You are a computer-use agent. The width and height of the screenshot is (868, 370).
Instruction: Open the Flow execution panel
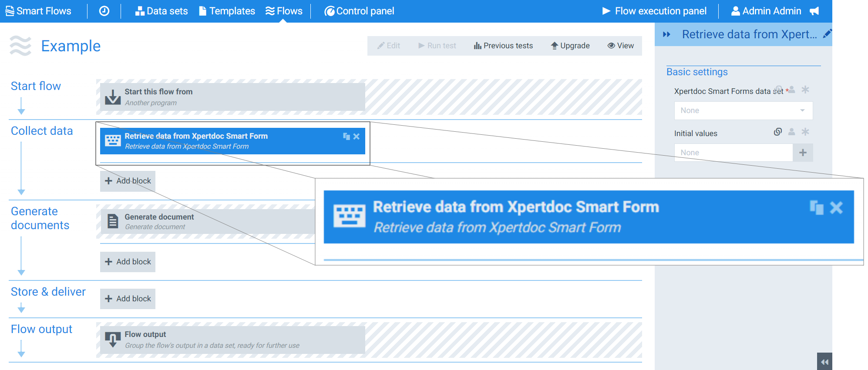tap(654, 11)
